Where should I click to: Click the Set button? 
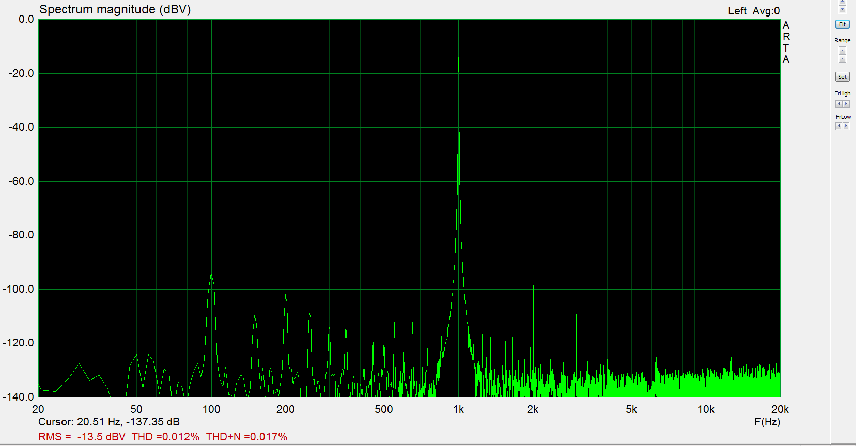pos(842,77)
